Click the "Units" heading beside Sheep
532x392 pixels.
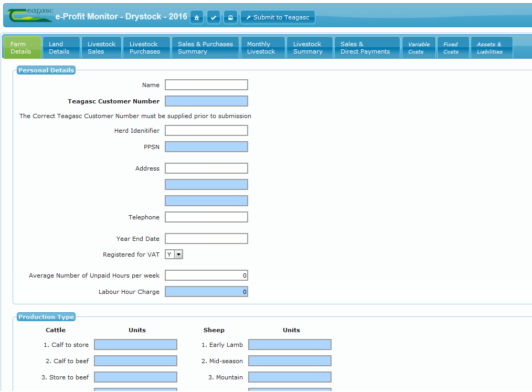coord(292,330)
